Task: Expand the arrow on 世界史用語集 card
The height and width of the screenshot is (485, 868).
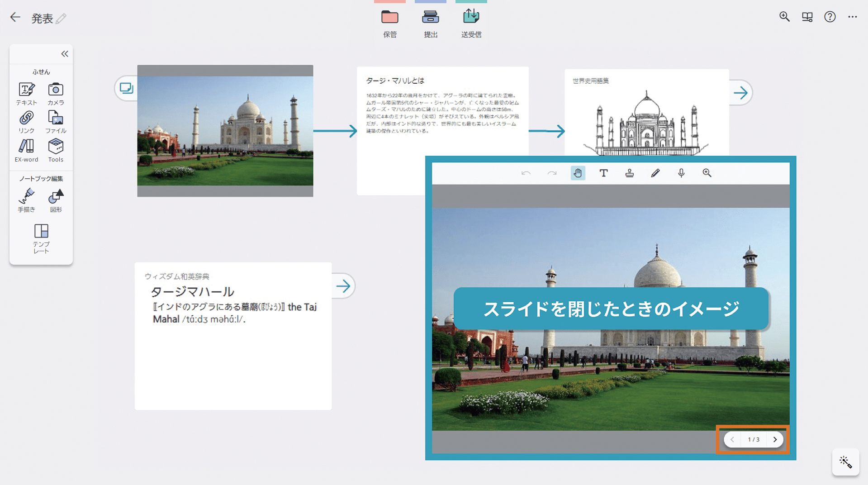Action: (x=740, y=93)
